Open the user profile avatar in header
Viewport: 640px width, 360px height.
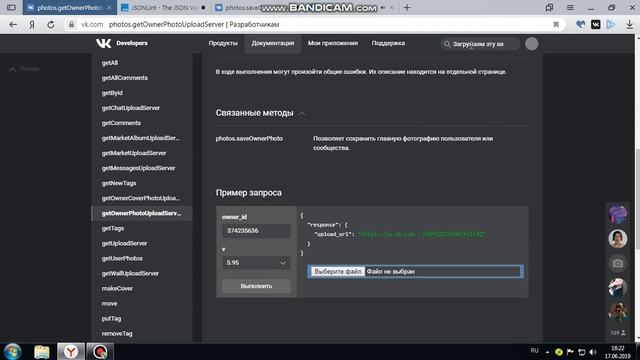point(531,44)
